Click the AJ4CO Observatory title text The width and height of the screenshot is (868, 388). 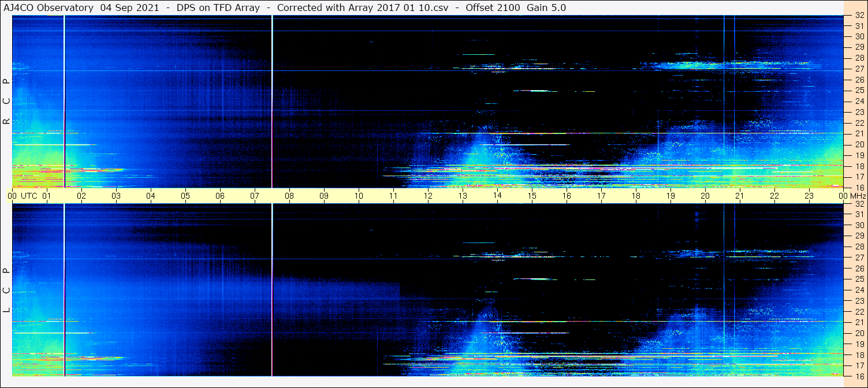coord(49,8)
